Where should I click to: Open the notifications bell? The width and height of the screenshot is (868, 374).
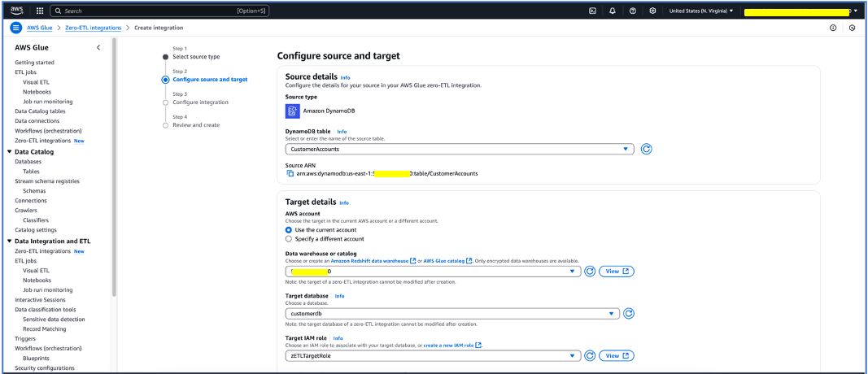[613, 11]
